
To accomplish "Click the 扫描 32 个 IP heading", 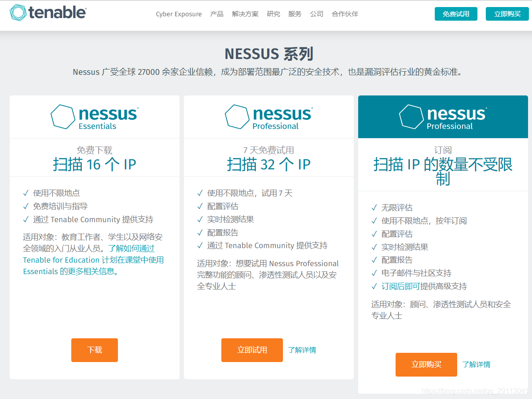I will (x=269, y=165).
